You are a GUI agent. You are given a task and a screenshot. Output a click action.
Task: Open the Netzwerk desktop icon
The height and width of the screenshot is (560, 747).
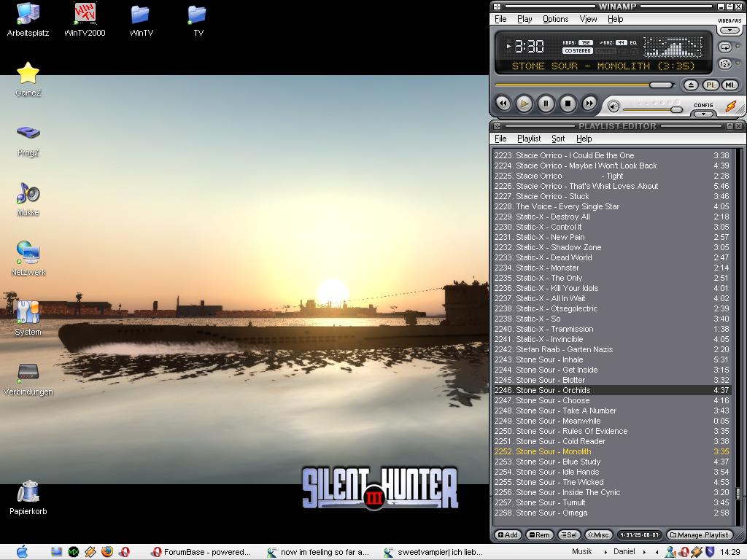[28, 259]
